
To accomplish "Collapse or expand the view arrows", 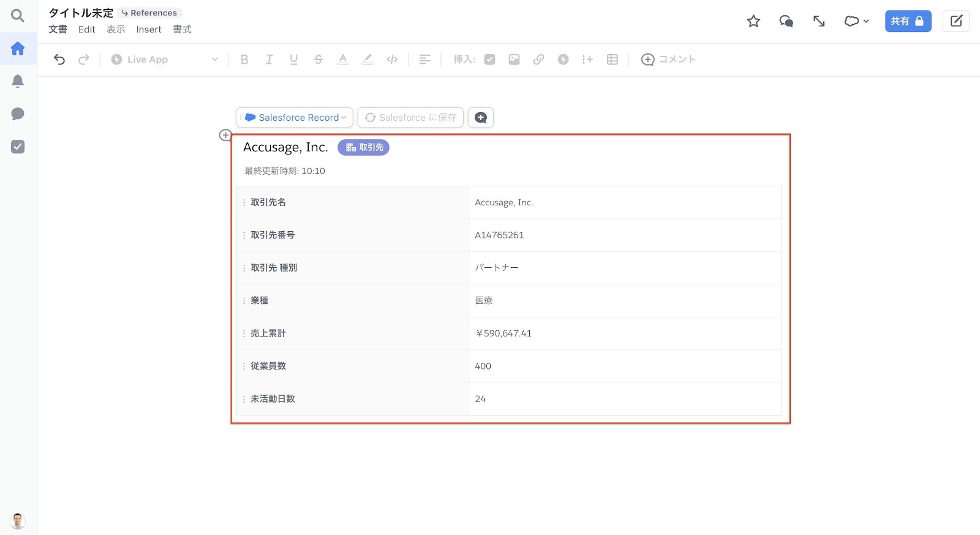I will click(x=819, y=21).
